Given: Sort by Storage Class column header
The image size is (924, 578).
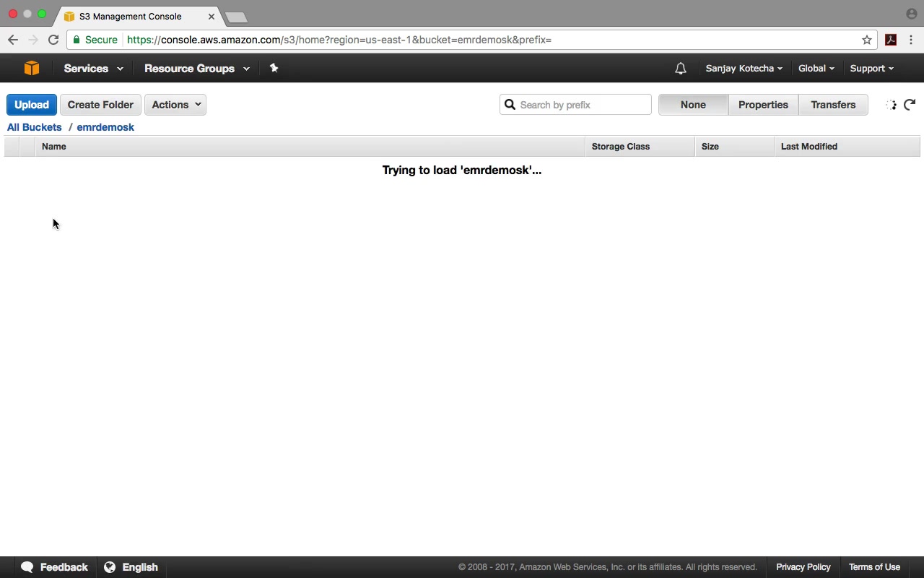Looking at the screenshot, I should click(x=640, y=147).
